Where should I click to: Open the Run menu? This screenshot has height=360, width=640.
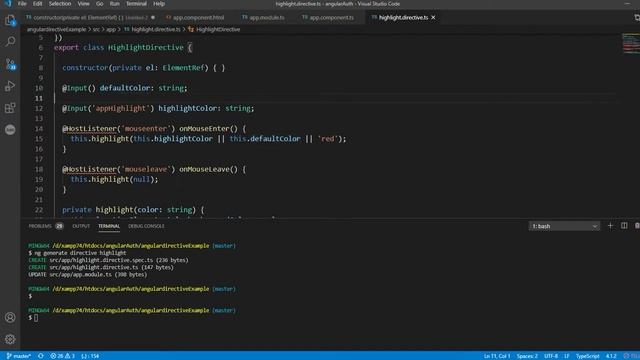coord(115,4)
